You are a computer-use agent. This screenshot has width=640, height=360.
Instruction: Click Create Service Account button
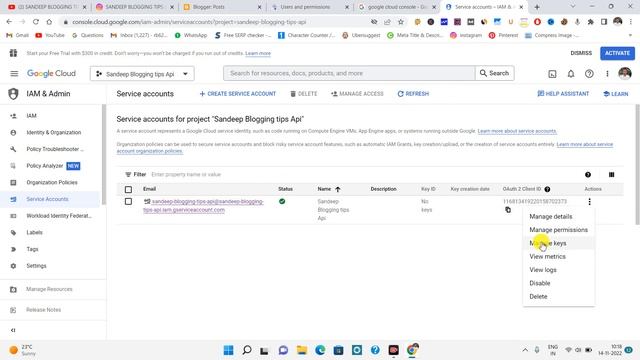point(238,94)
